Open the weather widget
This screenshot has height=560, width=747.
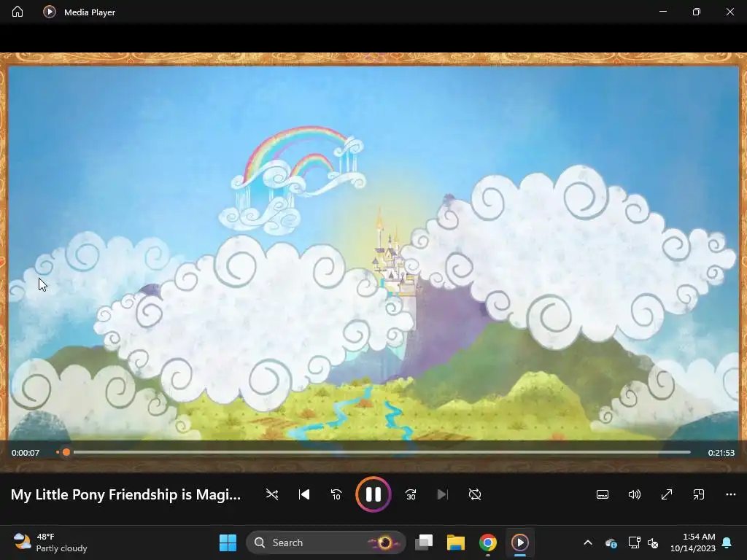[x=50, y=542]
